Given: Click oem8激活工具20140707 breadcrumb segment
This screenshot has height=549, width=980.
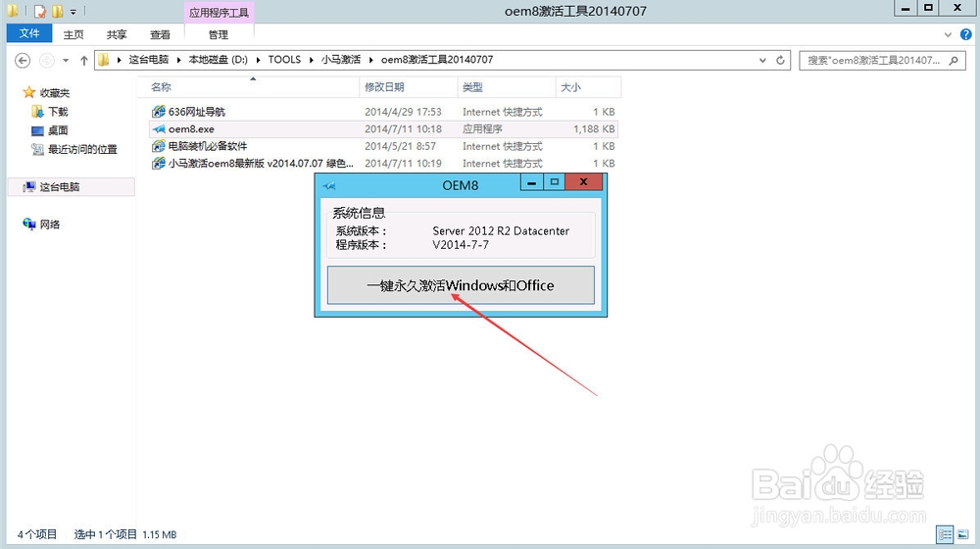Looking at the screenshot, I should click(437, 60).
